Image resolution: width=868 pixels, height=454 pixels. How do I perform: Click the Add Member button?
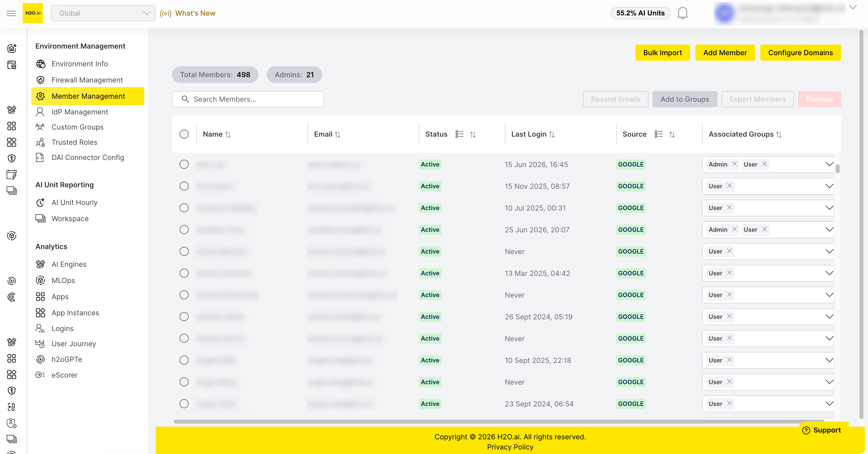[x=725, y=53]
